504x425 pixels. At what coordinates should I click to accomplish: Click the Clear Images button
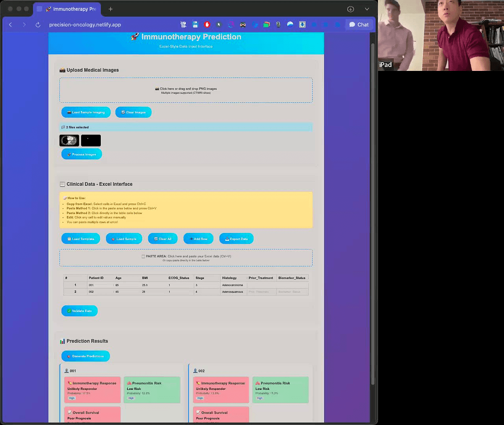tap(133, 112)
